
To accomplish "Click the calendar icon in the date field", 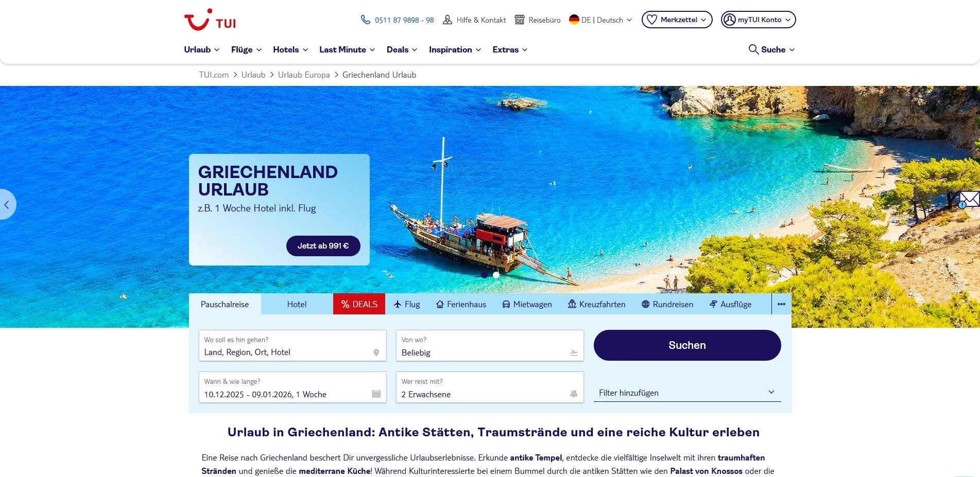I will coord(375,394).
